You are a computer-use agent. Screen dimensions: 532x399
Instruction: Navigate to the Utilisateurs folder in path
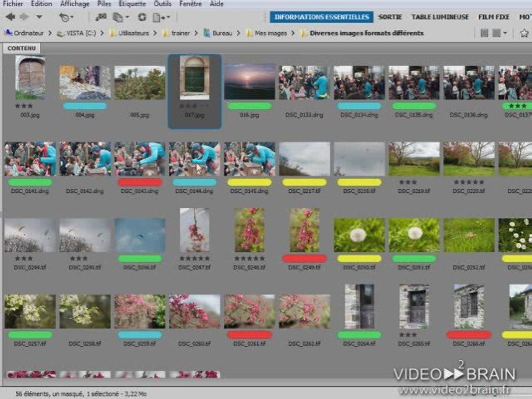[134, 33]
